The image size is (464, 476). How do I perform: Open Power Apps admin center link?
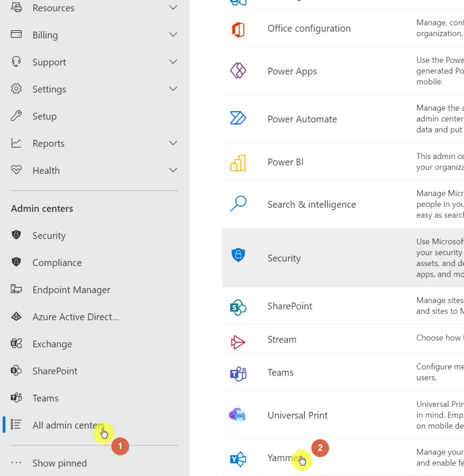[x=292, y=71]
